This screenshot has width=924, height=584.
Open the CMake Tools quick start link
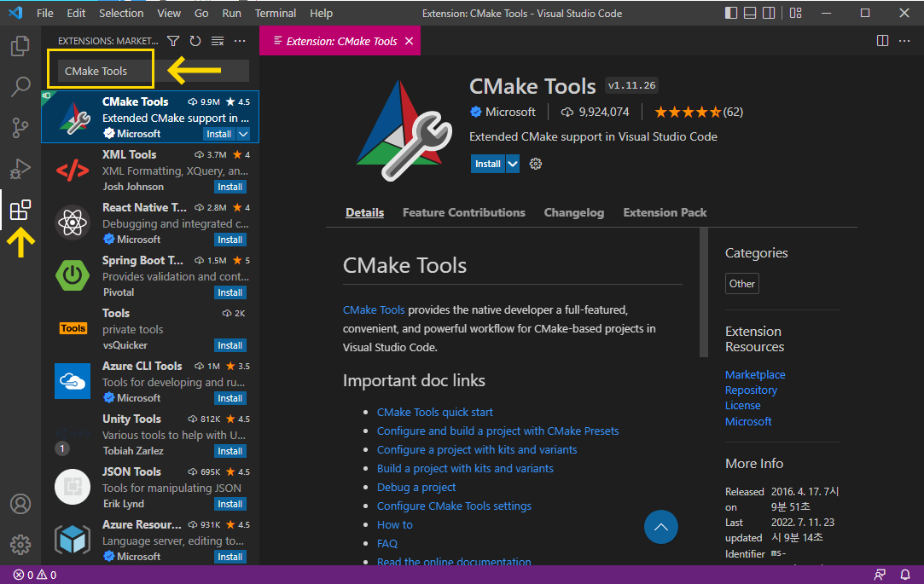point(435,412)
